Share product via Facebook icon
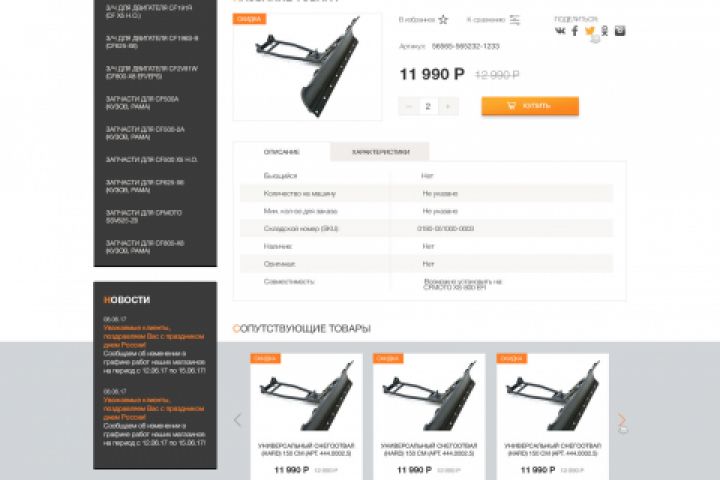The height and width of the screenshot is (480, 720). (x=574, y=31)
